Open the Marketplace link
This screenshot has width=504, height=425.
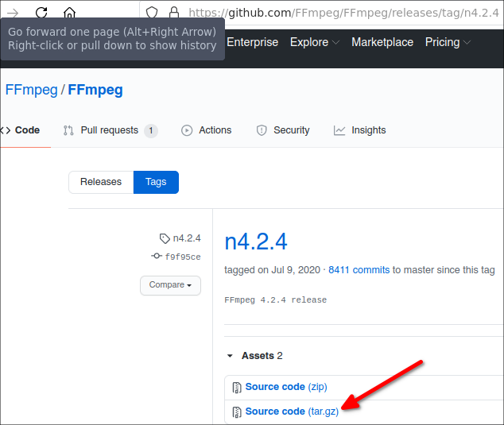point(382,42)
